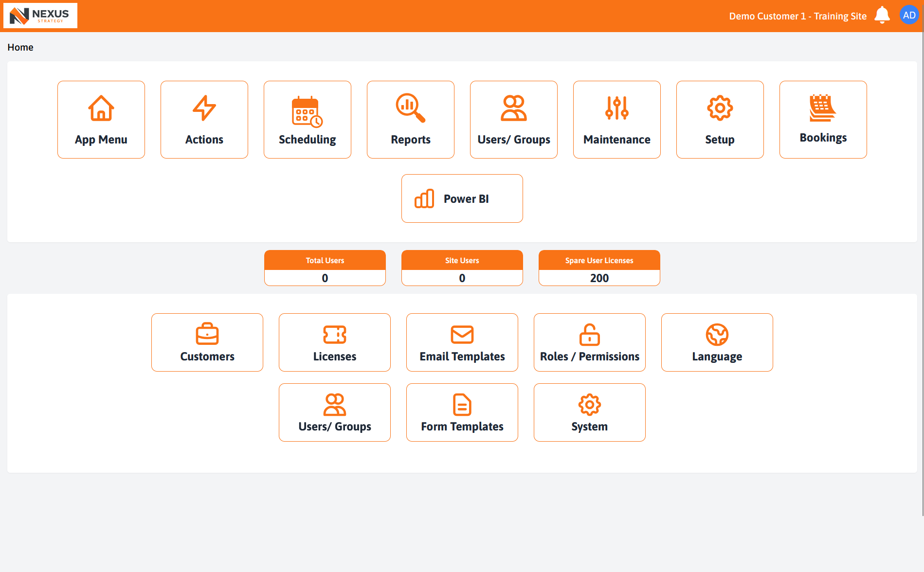Open Customers briefcase tile
This screenshot has height=572, width=924.
[x=207, y=342]
